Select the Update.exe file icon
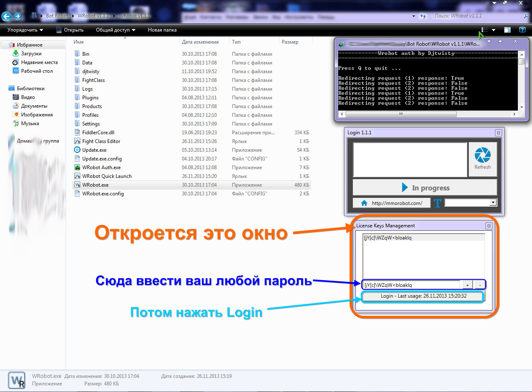This screenshot has height=392, width=532. [77, 150]
